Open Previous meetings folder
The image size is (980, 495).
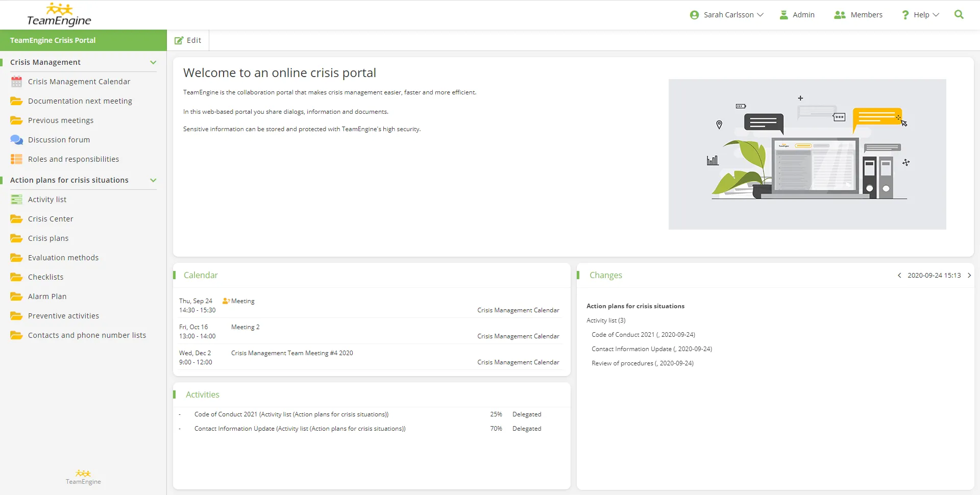(x=61, y=120)
